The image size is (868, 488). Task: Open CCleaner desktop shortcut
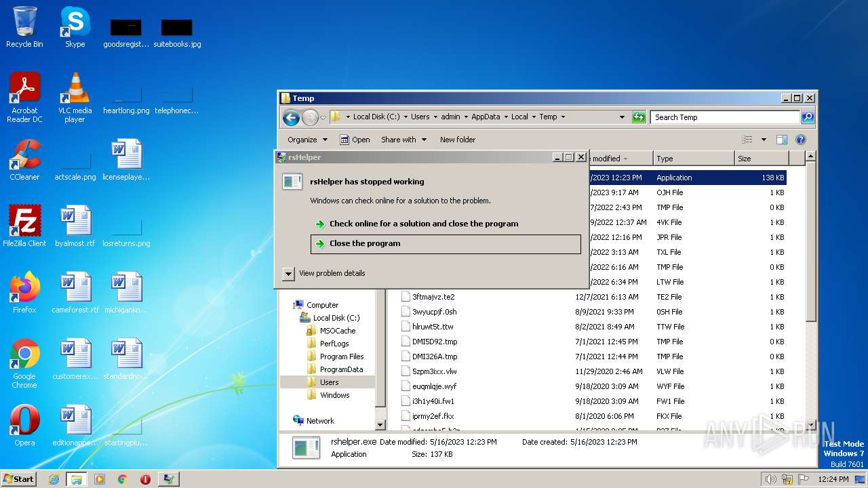click(24, 160)
